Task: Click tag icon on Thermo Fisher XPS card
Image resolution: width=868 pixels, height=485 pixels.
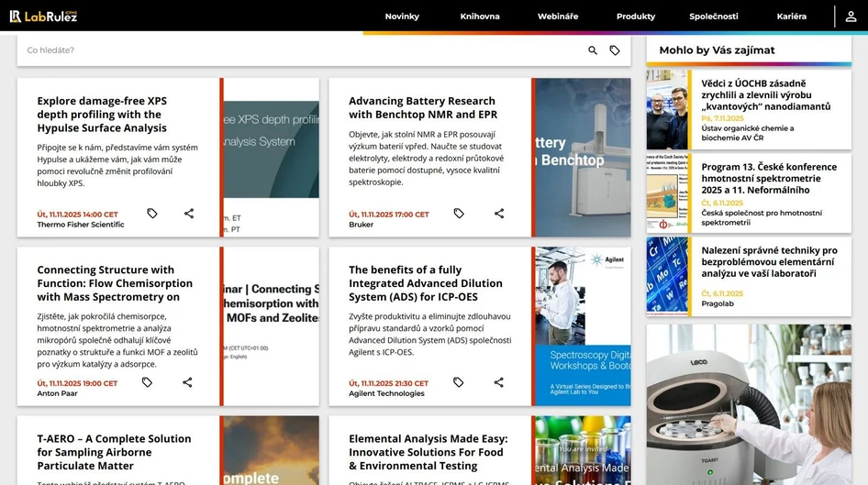Action: [152, 214]
